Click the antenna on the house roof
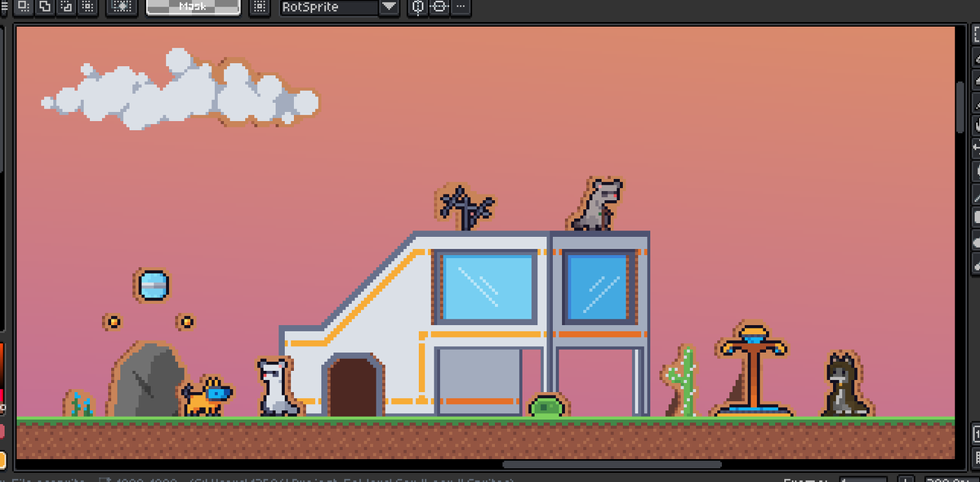The image size is (980, 482). click(x=465, y=208)
